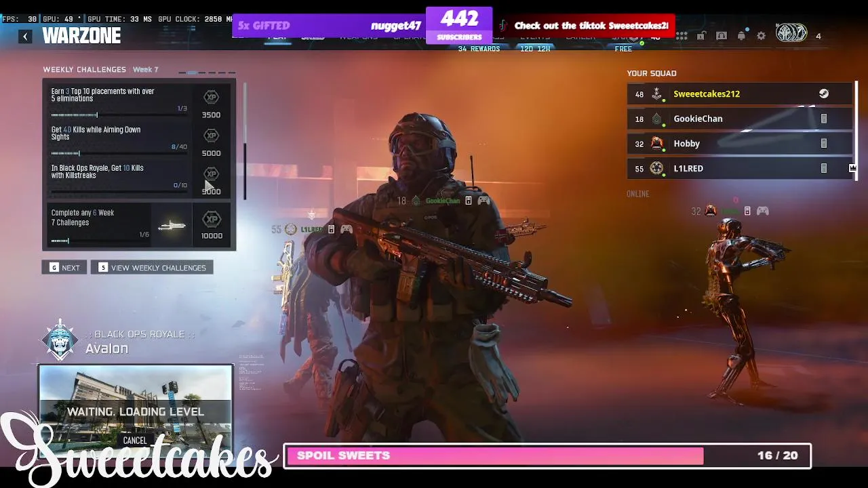Image resolution: width=868 pixels, height=488 pixels.
Task: Open the notifications bell icon
Action: [741, 36]
